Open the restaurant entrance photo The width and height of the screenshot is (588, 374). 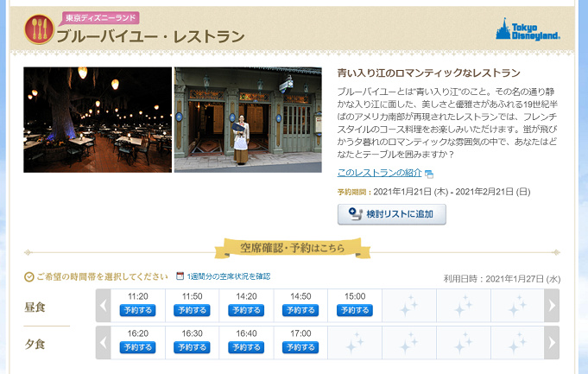(x=248, y=120)
